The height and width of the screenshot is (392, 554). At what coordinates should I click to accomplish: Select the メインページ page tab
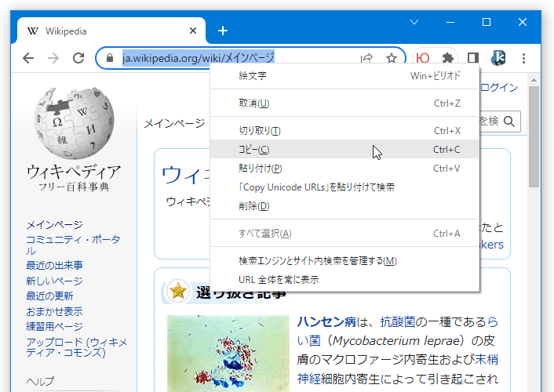[x=174, y=123]
